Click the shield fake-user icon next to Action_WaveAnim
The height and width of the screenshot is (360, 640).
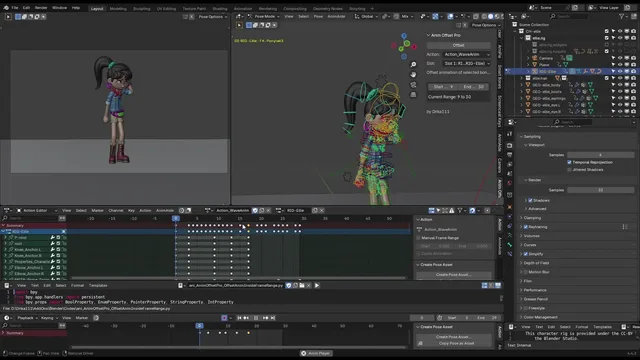coord(255,211)
